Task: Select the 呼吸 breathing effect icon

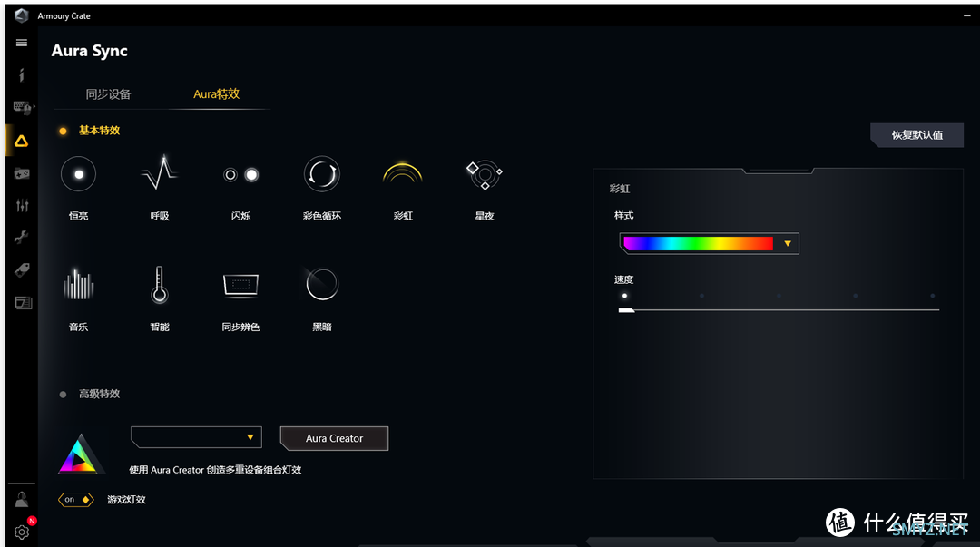Action: (x=160, y=172)
